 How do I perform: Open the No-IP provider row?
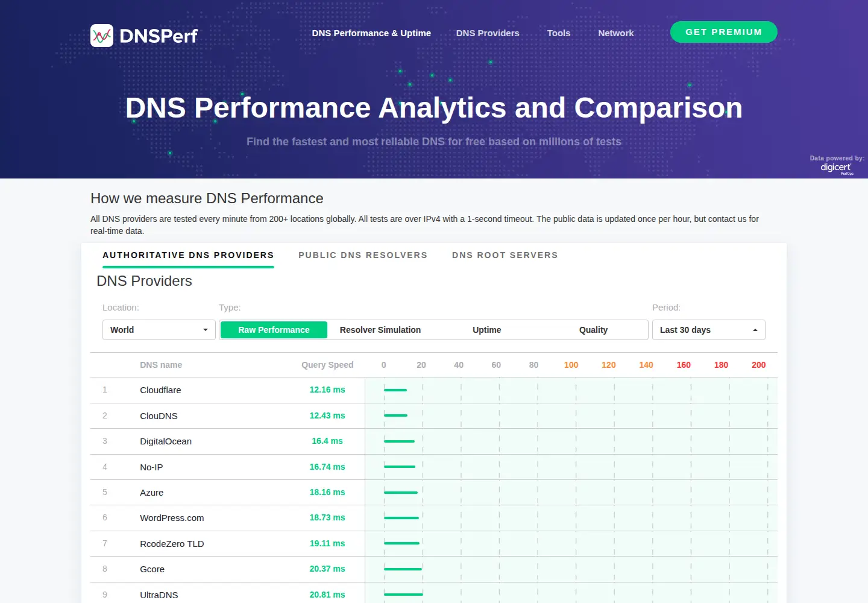(434, 467)
